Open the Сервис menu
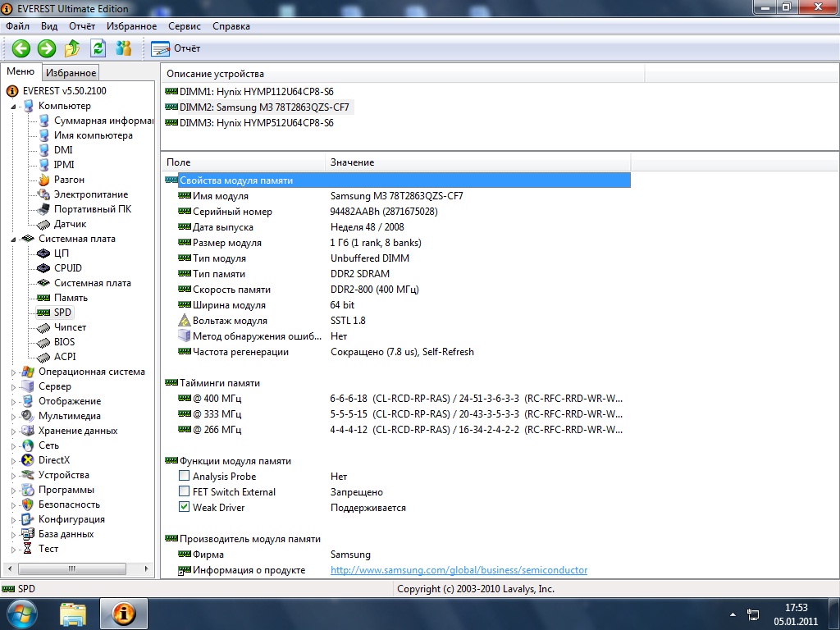Screen dimensions: 840x630 185,26
